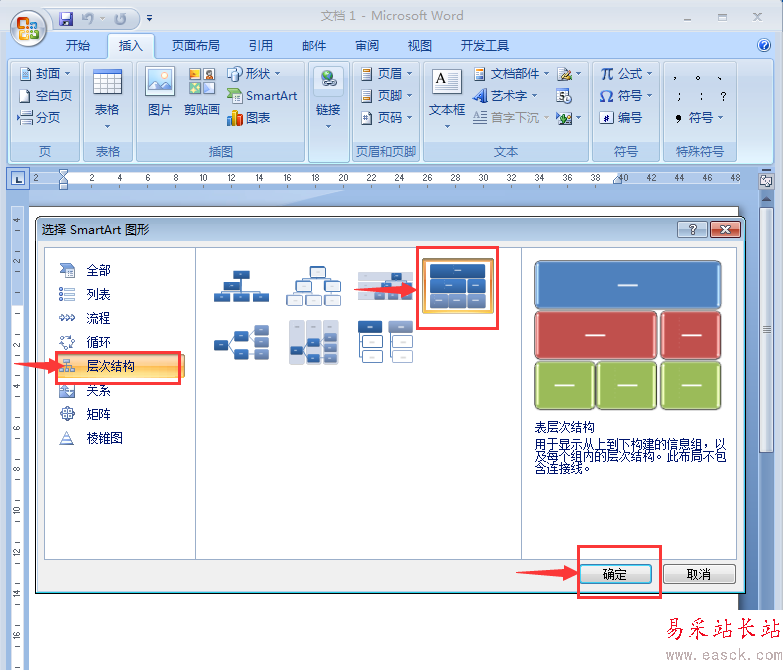The height and width of the screenshot is (670, 783).
Task: Choose the horizontal hierarchy layout thumbnail
Action: 241,342
